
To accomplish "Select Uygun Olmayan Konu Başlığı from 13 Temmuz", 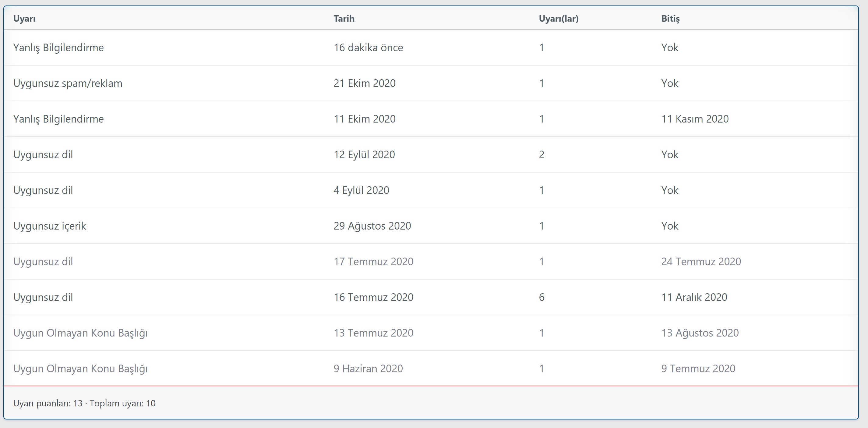I will (x=80, y=333).
